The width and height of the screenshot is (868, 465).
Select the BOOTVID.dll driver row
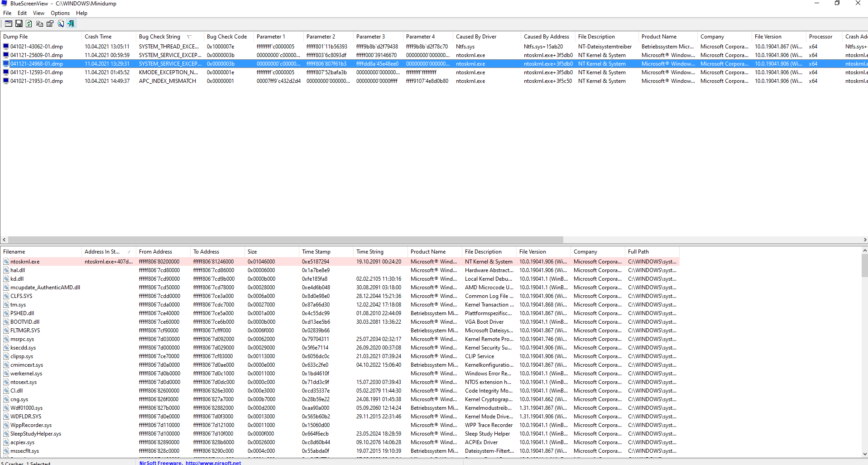340,322
